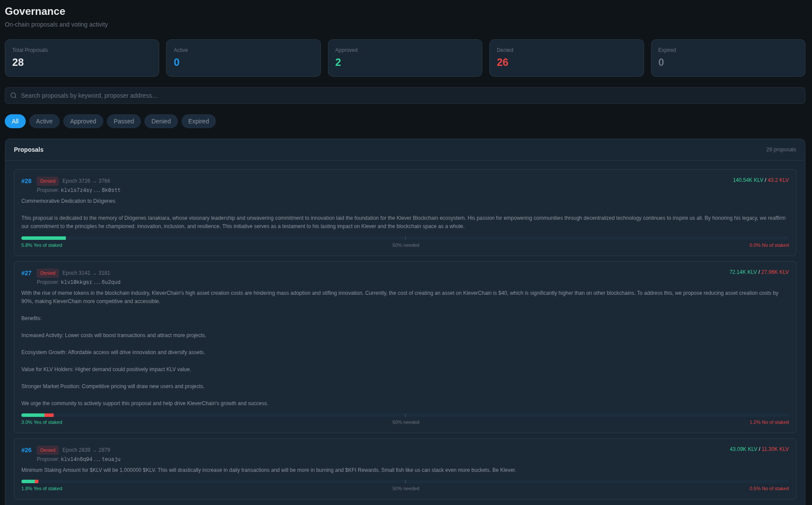This screenshot has width=812, height=505.
Task: Click proposer address klv1s7z4sy...8k0stt
Action: pyautogui.click(x=91, y=190)
